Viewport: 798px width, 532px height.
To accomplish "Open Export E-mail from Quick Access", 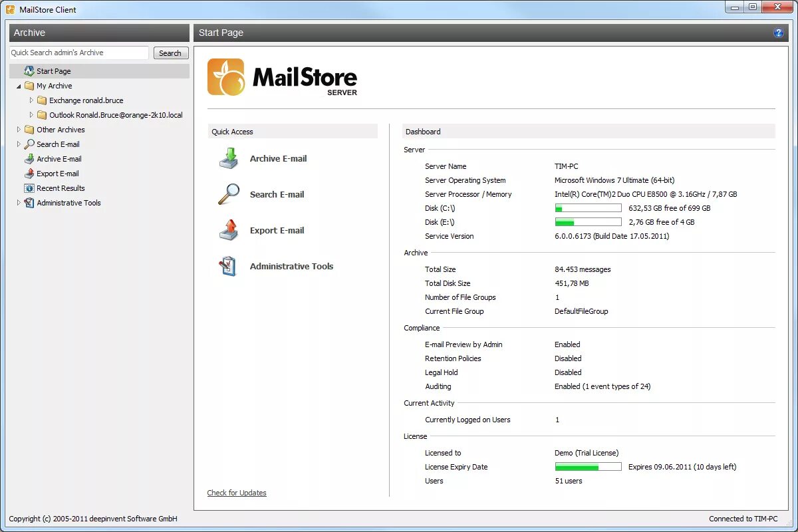I will click(x=277, y=230).
